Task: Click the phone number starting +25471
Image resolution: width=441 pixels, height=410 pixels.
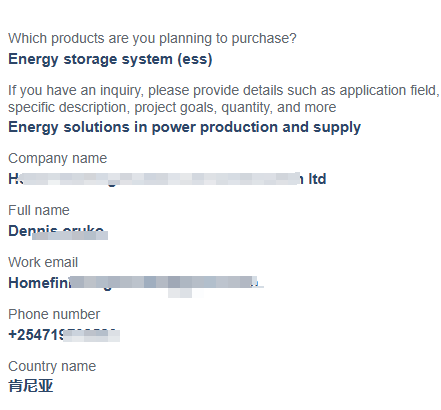Action: coord(64,335)
